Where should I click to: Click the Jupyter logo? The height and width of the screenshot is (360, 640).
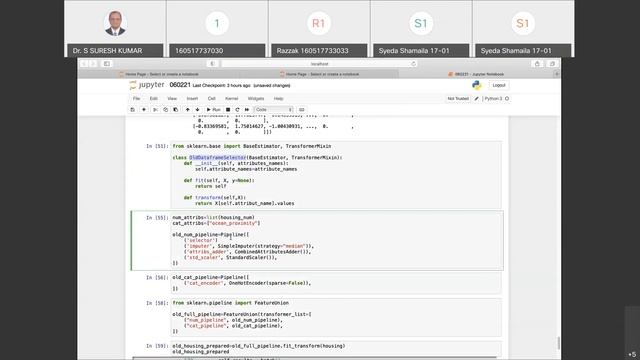147,85
